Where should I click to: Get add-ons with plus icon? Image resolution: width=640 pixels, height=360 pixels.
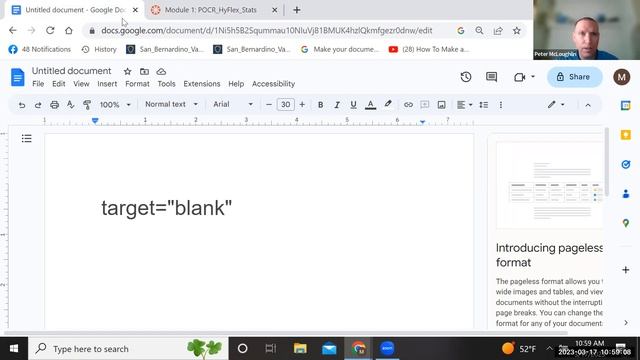pyautogui.click(x=625, y=270)
